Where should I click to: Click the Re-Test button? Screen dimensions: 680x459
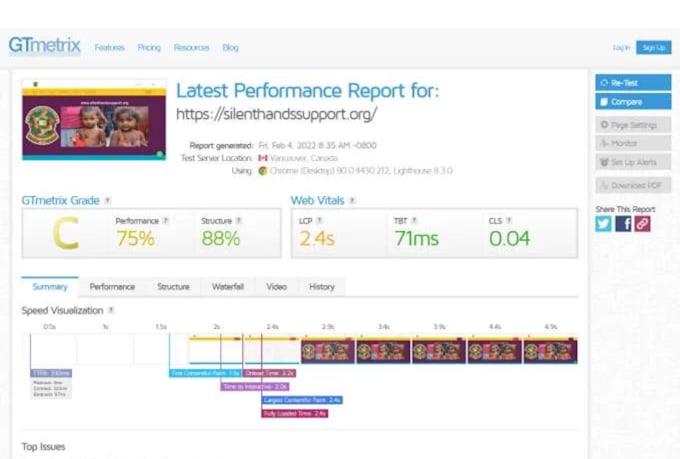tap(633, 82)
